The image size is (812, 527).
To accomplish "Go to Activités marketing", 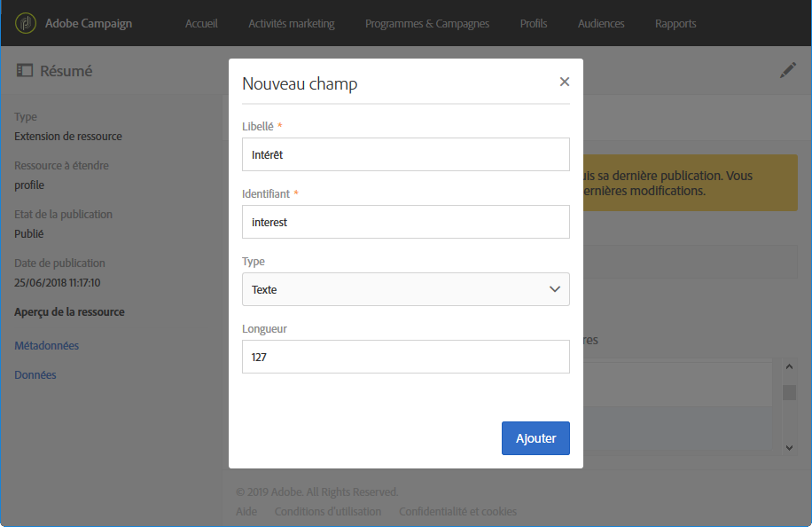I will [x=291, y=24].
